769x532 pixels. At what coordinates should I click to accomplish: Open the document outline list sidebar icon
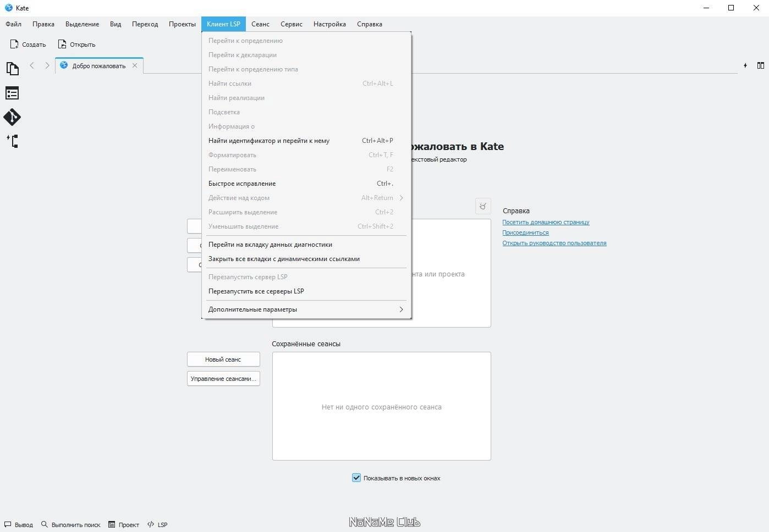(12, 93)
